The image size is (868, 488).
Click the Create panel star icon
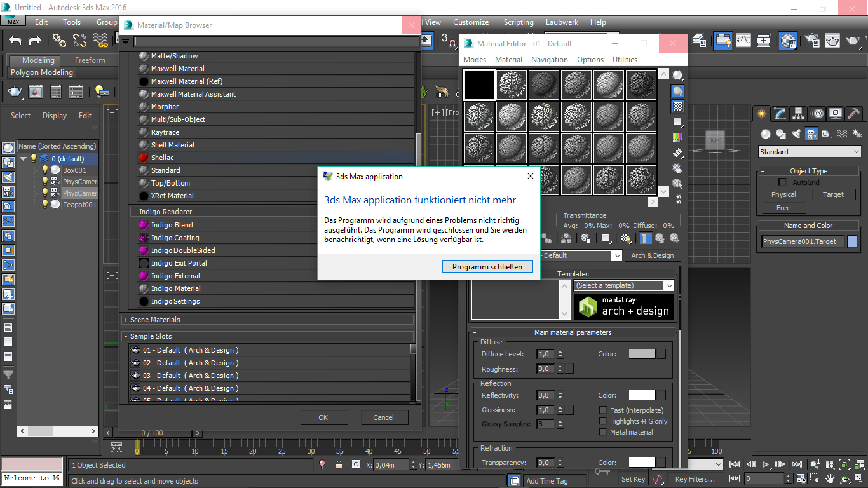click(x=762, y=114)
